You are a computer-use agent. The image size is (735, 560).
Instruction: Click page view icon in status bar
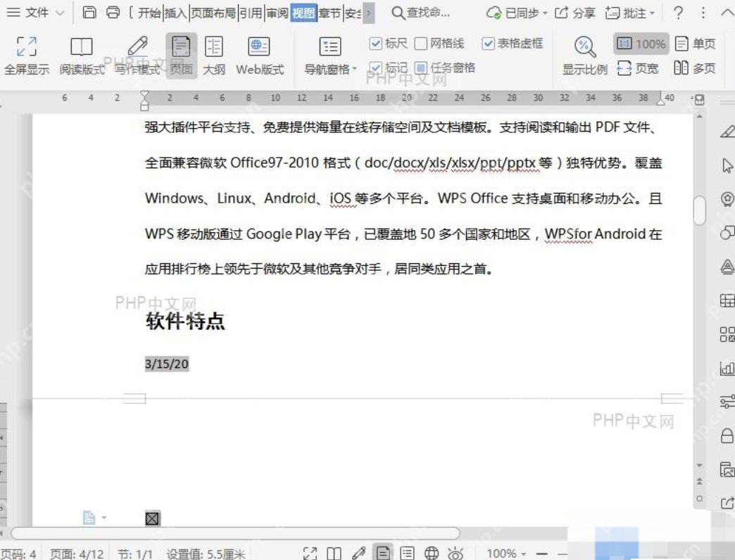click(383, 554)
